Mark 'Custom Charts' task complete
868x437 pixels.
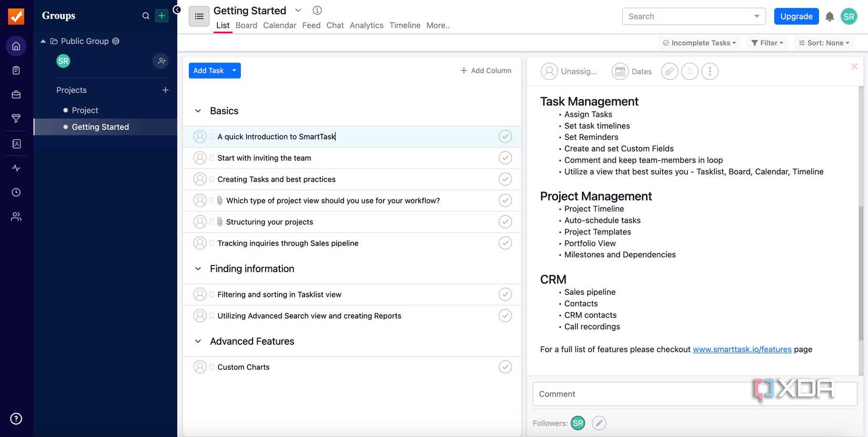pos(505,366)
